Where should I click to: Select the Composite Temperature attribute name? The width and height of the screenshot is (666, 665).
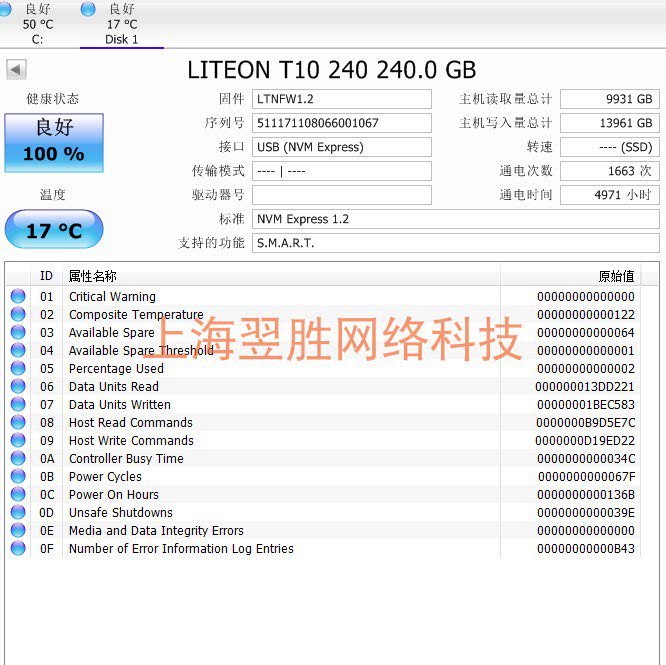click(x=136, y=315)
